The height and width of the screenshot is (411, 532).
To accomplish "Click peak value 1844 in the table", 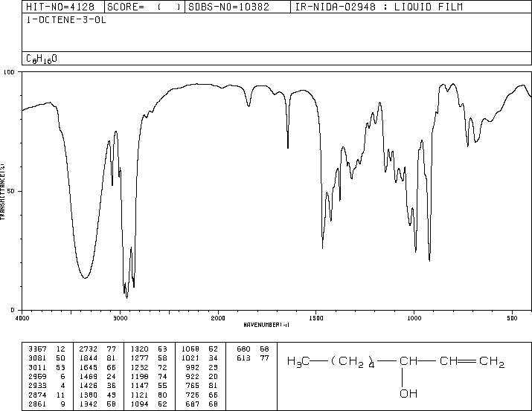I will click(89, 358).
